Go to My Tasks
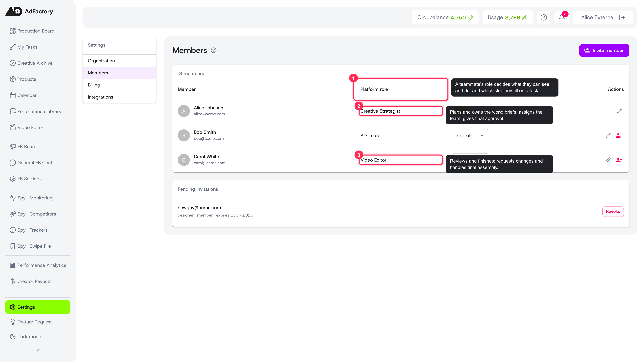The width and height of the screenshot is (644, 362). tap(38, 47)
